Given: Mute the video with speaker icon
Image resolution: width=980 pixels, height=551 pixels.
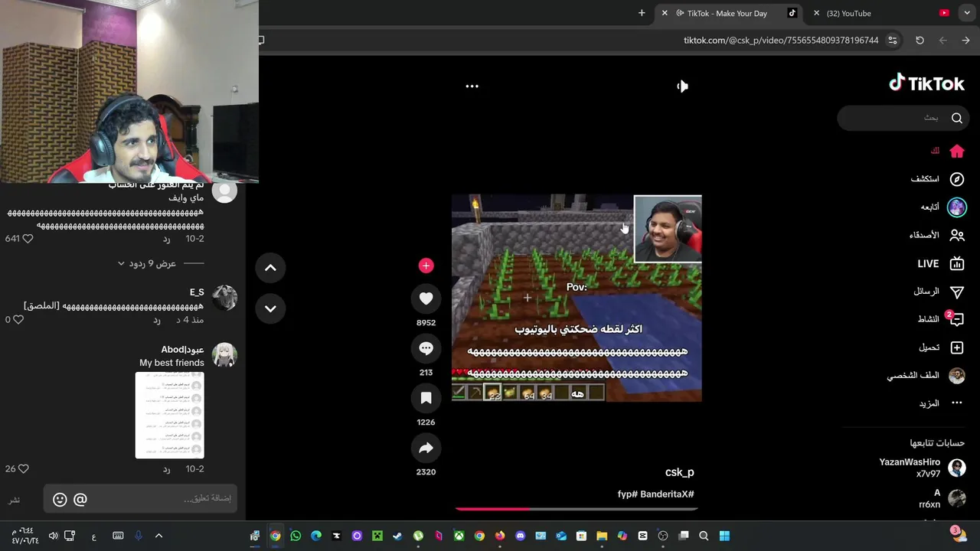Looking at the screenshot, I should [683, 86].
